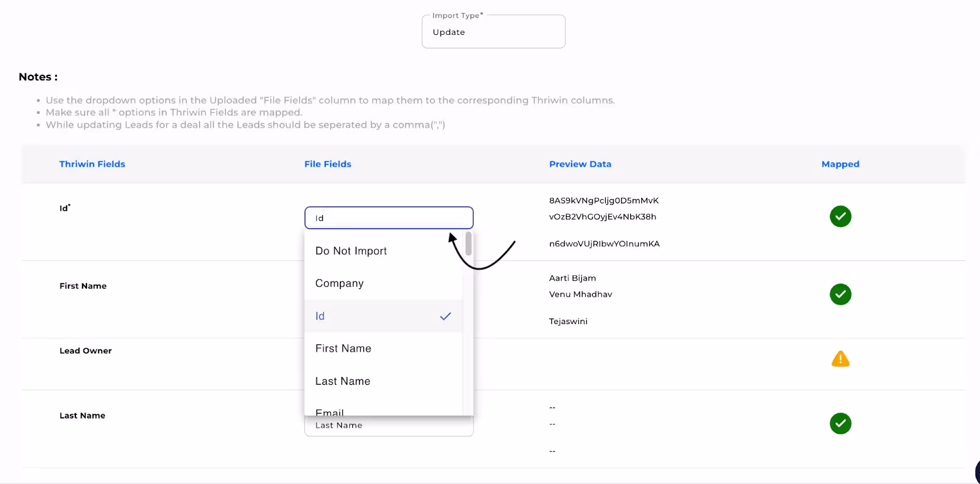Click the Thriwin Fields column header
This screenshot has width=980, height=484.
pyautogui.click(x=92, y=164)
